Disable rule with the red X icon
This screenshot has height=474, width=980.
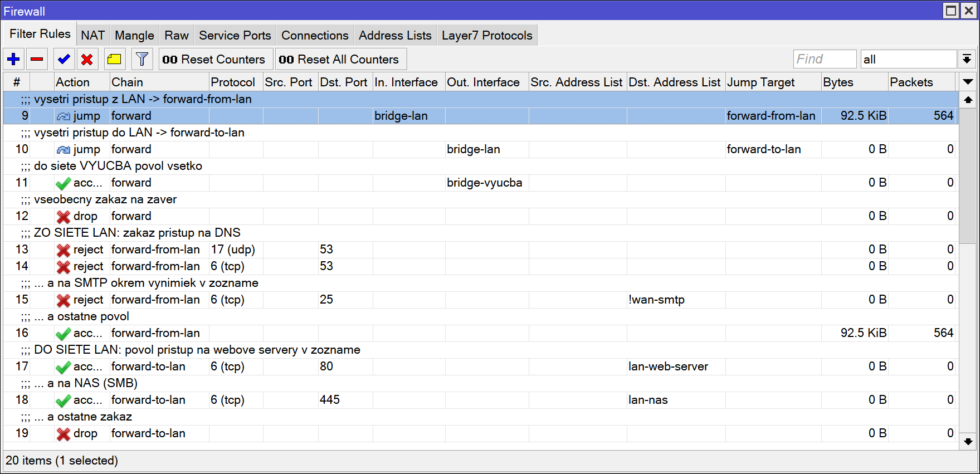[x=87, y=59]
